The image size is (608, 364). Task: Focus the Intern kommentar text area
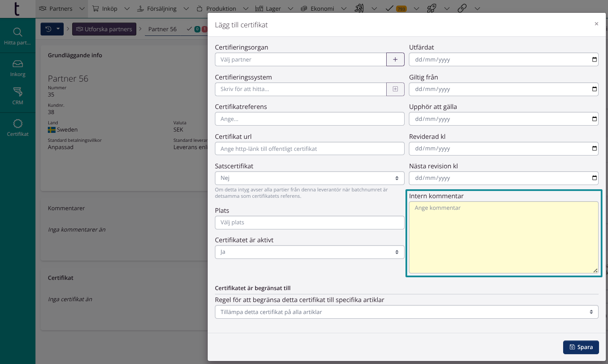point(503,237)
